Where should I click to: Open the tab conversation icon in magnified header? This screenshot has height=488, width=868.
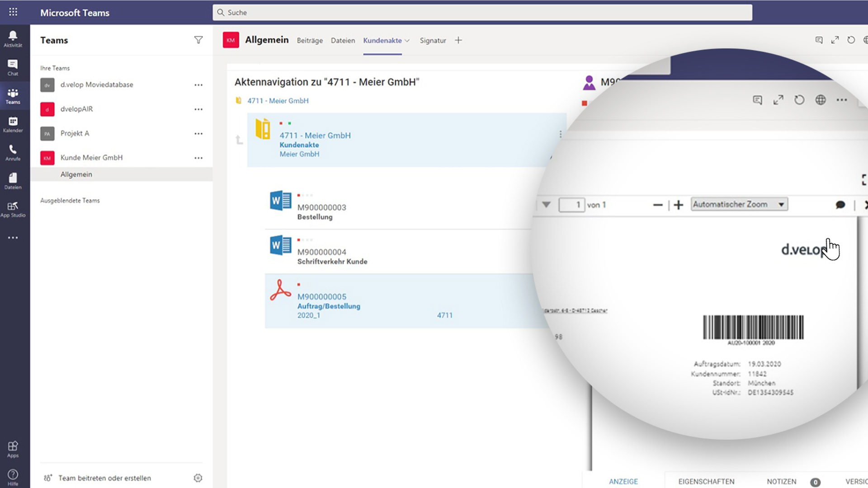758,100
